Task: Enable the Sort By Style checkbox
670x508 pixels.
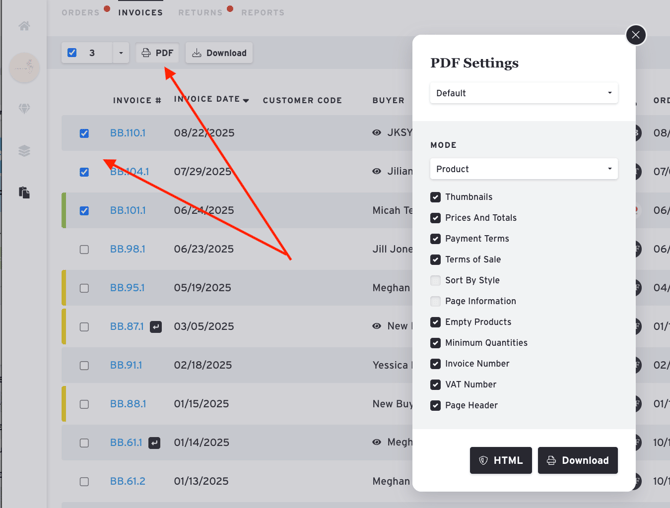Action: [435, 281]
